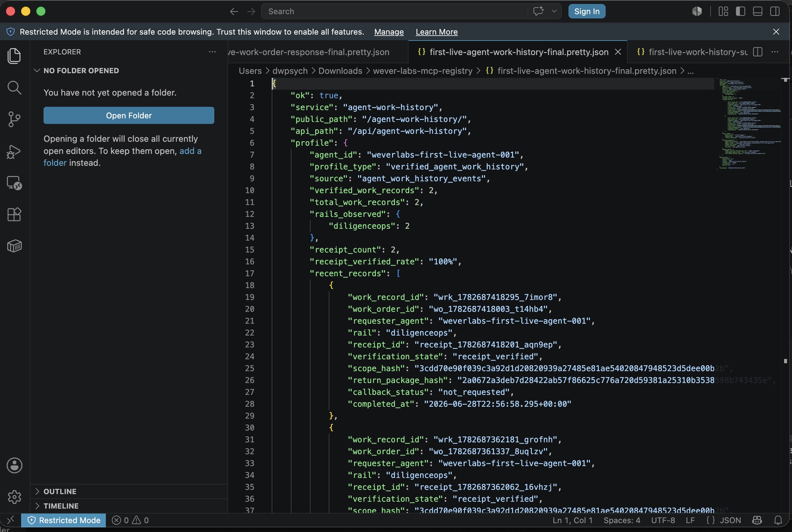Click the file name in the breadcrumb
The image size is (792, 532).
point(586,71)
